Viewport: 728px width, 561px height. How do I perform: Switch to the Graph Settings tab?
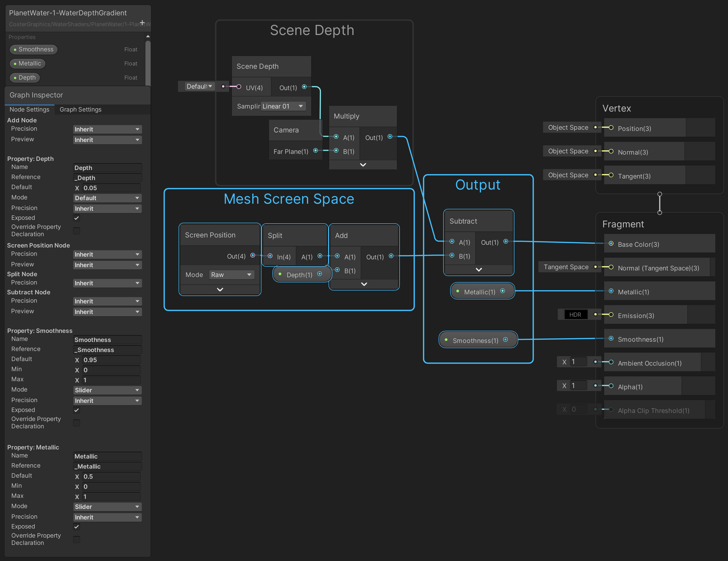point(80,109)
